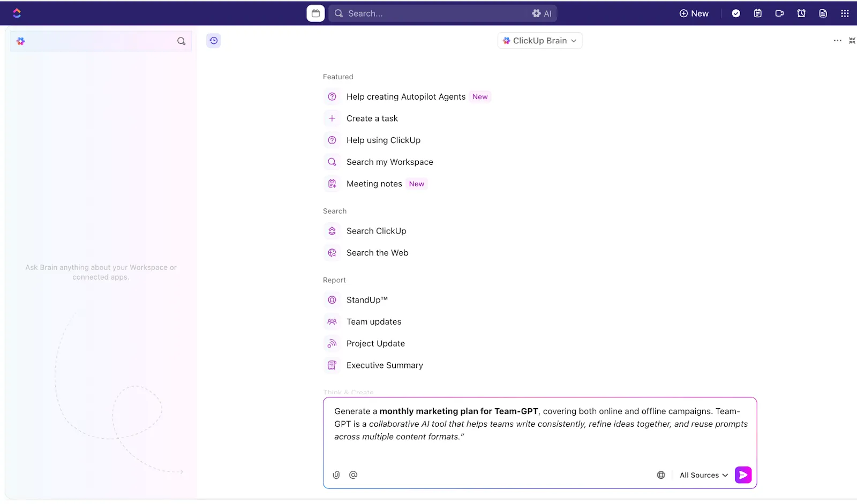Click the AI button in search bar
The height and width of the screenshot is (504, 857).
[x=542, y=13]
